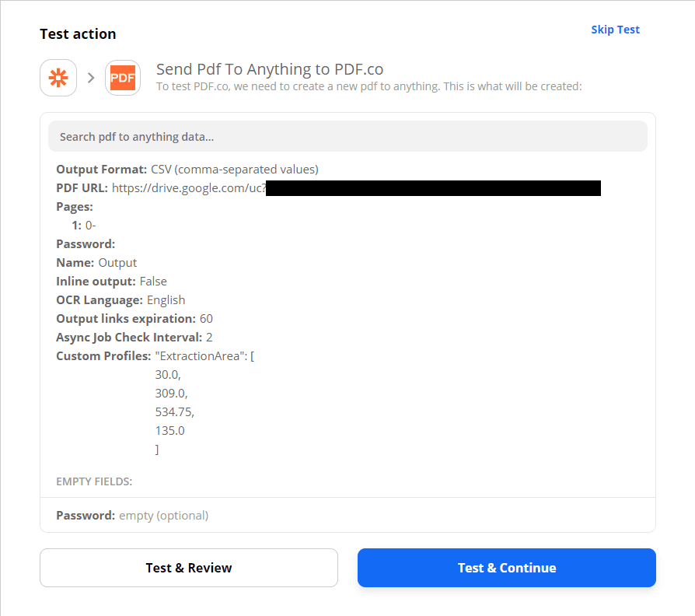
Task: Select the Password empty (optional) row
Action: point(132,516)
